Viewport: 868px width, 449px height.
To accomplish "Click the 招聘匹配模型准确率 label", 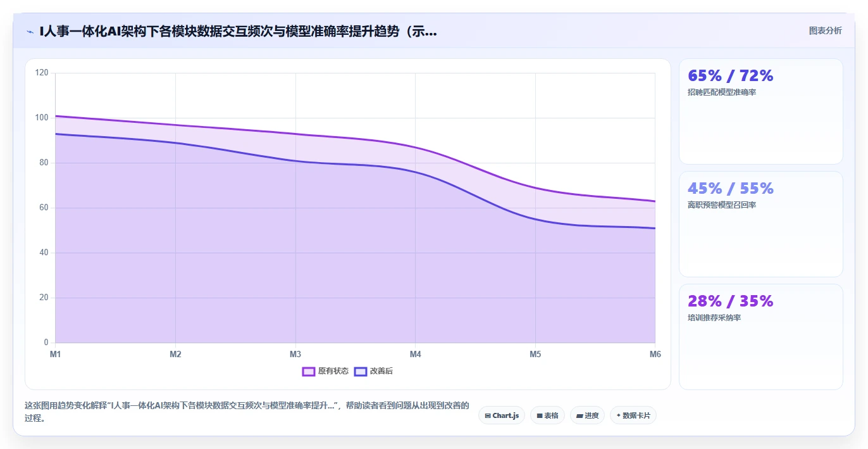I will tap(722, 92).
